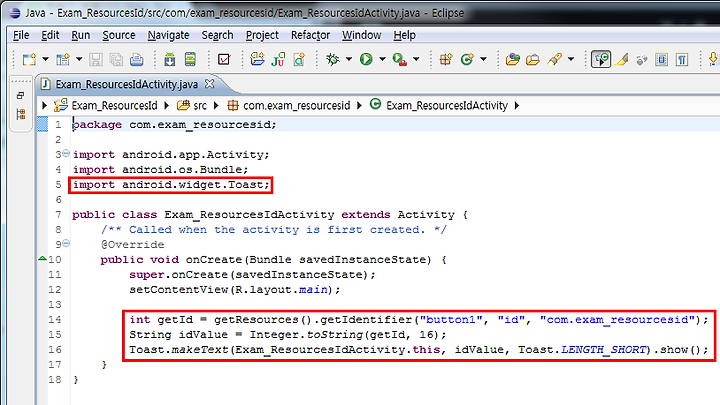This screenshot has height=405, width=720.
Task: Open the New Java Class dropdown arrow
Action: click(483, 59)
